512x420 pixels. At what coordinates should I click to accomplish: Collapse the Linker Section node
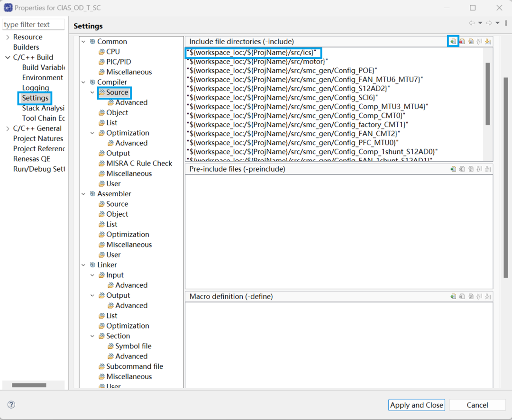pos(92,336)
